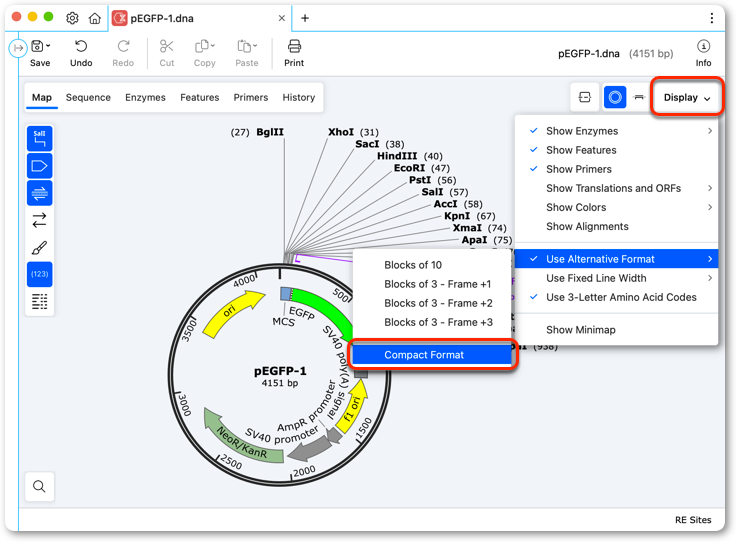
Task: Open the Copy dropdown arrow
Action: 213,46
